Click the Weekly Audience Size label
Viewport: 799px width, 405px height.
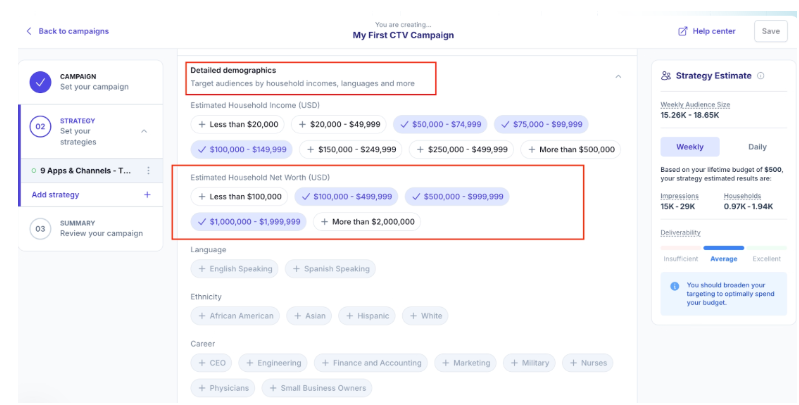click(695, 104)
